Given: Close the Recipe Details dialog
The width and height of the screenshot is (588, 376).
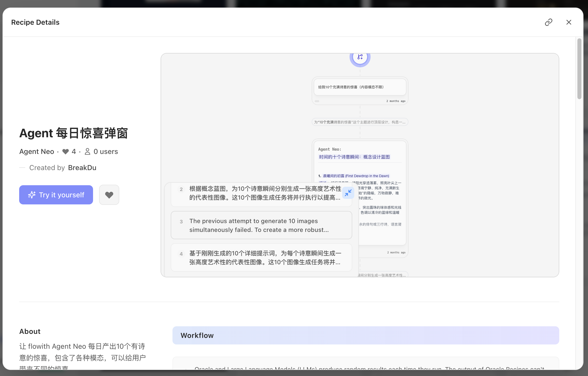Looking at the screenshot, I should tap(569, 22).
